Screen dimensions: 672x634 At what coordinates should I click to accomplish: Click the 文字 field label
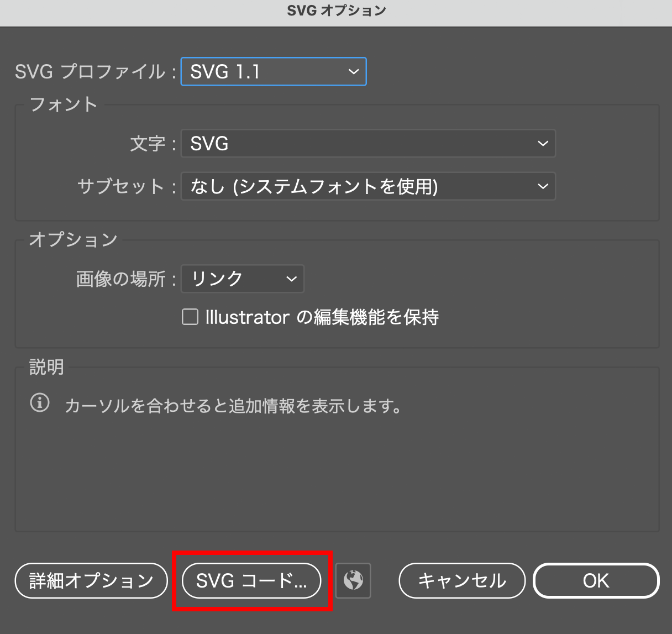point(148,144)
